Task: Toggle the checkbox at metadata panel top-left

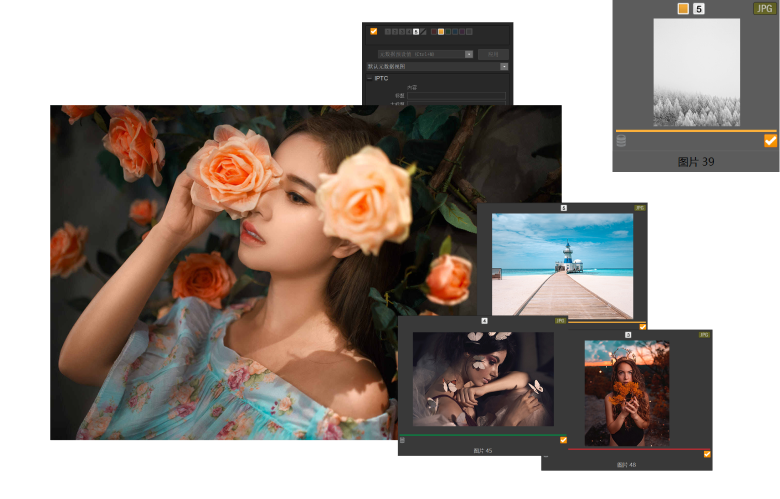Action: point(374,31)
